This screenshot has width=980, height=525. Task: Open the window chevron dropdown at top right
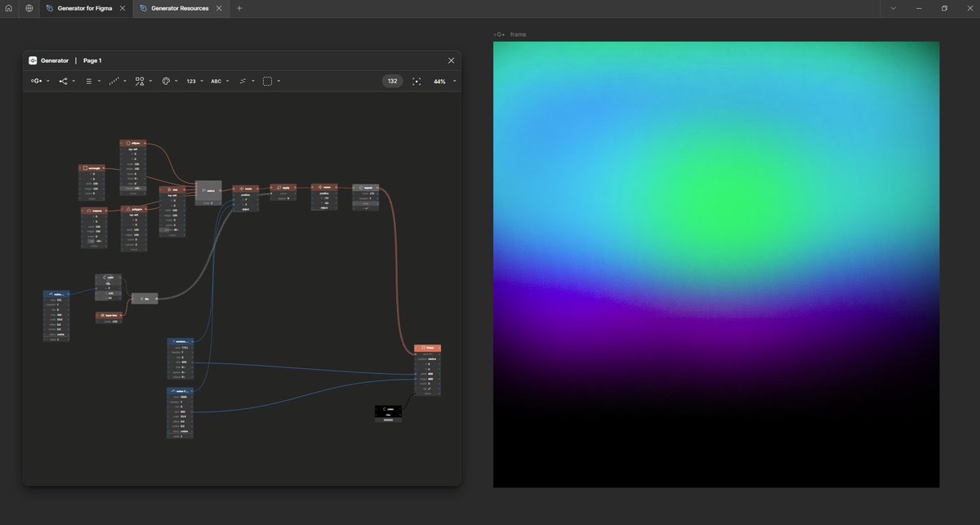pos(893,8)
